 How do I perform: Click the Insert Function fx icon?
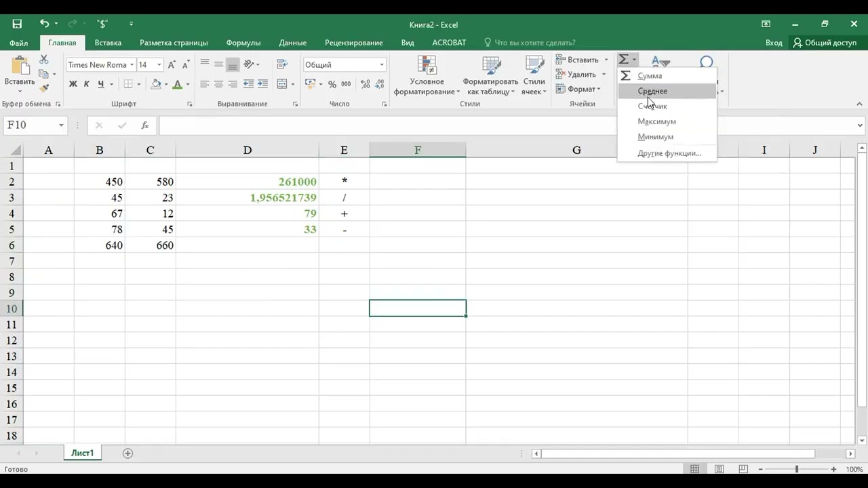(x=144, y=125)
